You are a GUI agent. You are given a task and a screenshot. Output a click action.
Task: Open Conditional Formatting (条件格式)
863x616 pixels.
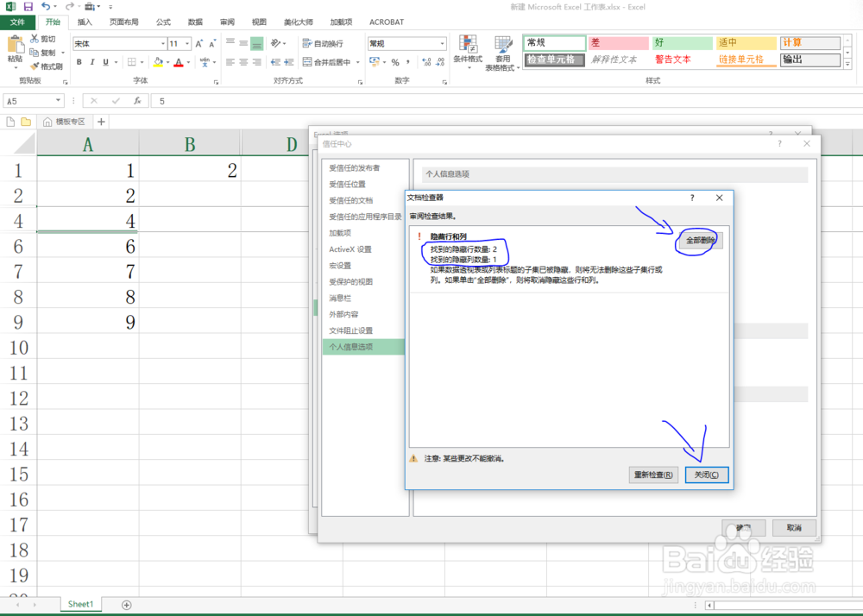[468, 53]
